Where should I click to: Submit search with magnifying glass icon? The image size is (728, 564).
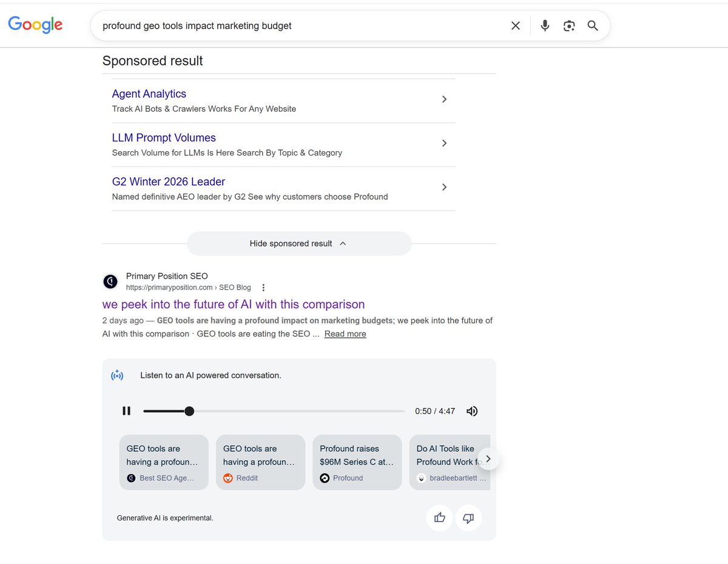593,25
